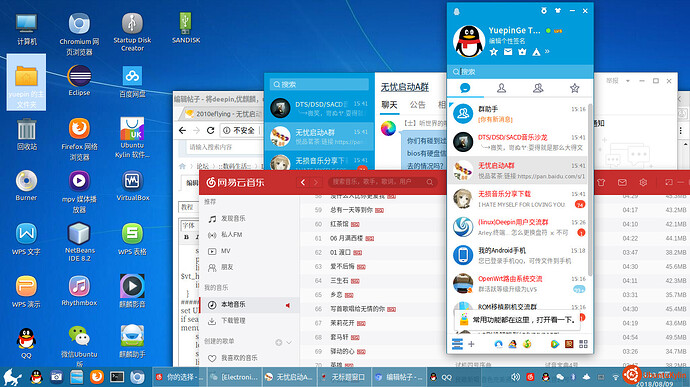The image size is (690, 387).
Task: Switch to 聊天 tab in group chat window
Action: [x=389, y=105]
